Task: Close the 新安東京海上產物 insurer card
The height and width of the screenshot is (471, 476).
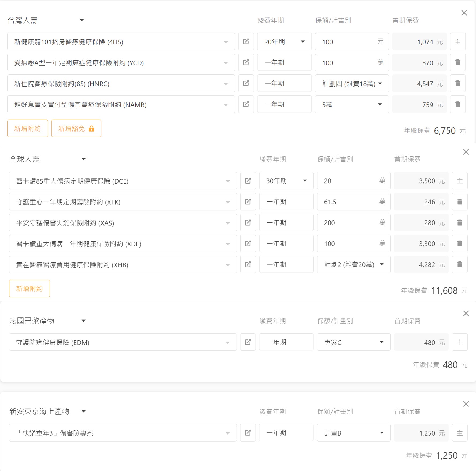Action: coord(466,404)
